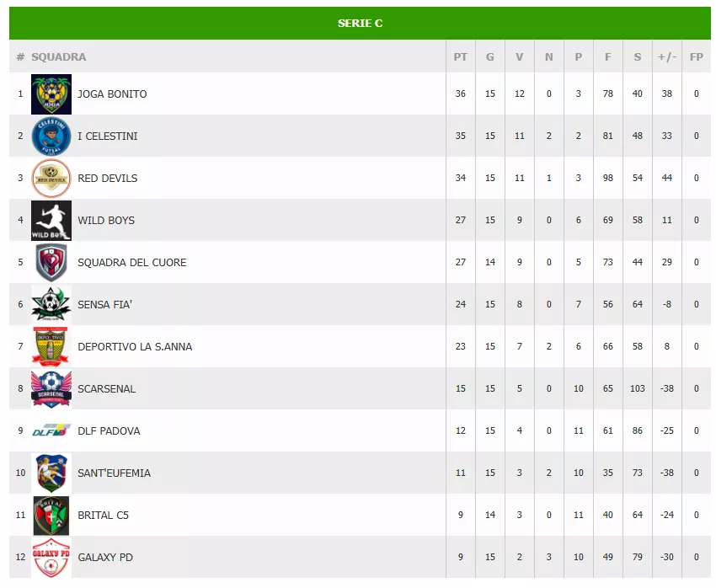The image size is (716, 588).
Task: Click the Galaxy PD logo
Action: (x=51, y=557)
